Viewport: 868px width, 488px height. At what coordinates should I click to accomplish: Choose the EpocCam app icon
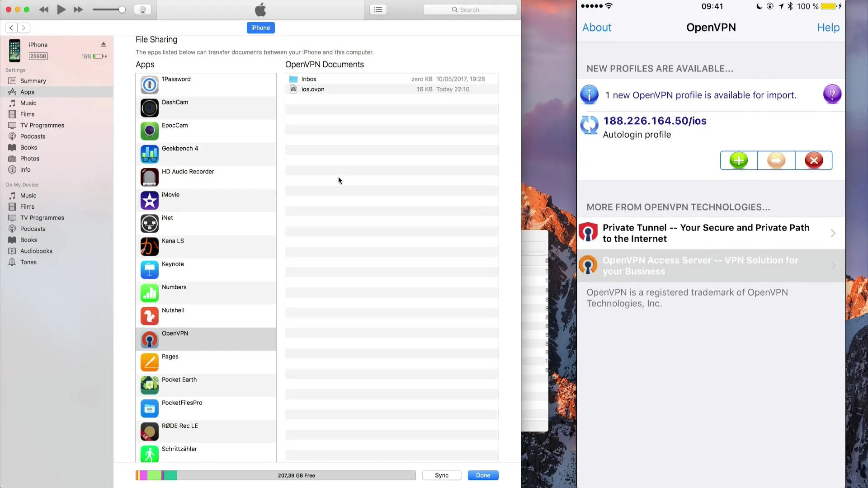(x=149, y=131)
